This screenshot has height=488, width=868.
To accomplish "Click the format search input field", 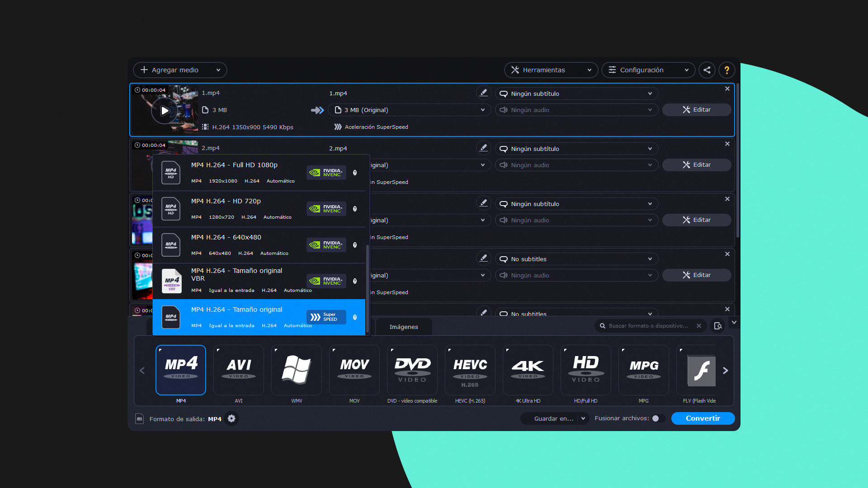I will tap(648, 326).
